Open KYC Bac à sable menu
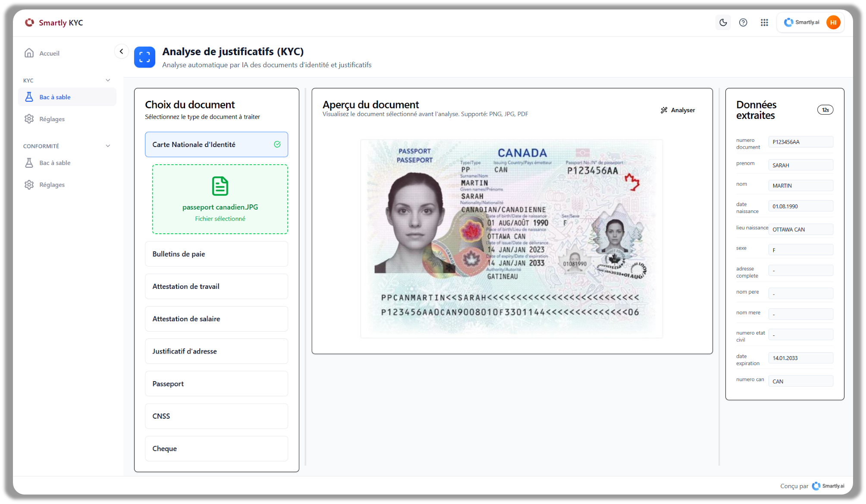This screenshot has width=866, height=504. click(55, 97)
